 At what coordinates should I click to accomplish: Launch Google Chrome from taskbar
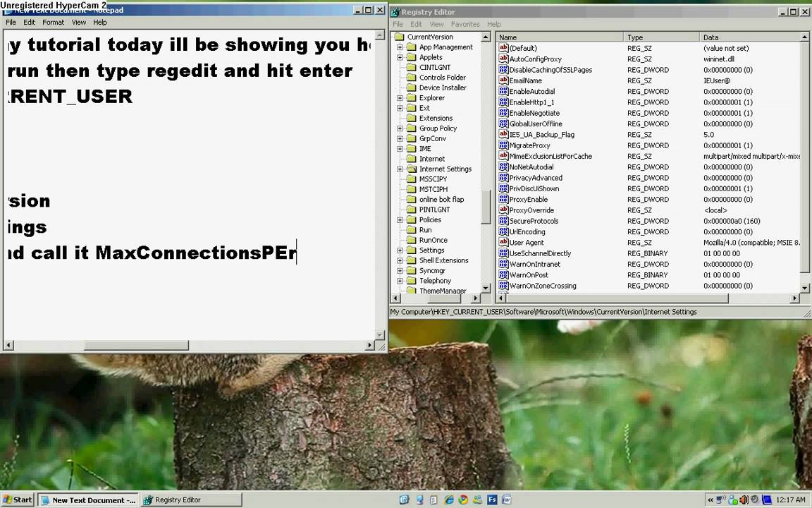[463, 500]
